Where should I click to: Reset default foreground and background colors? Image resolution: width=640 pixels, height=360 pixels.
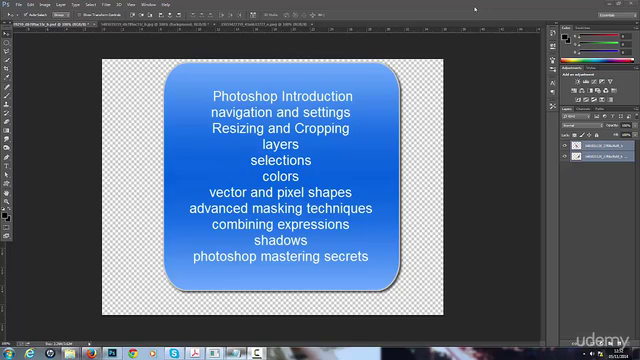point(3,209)
